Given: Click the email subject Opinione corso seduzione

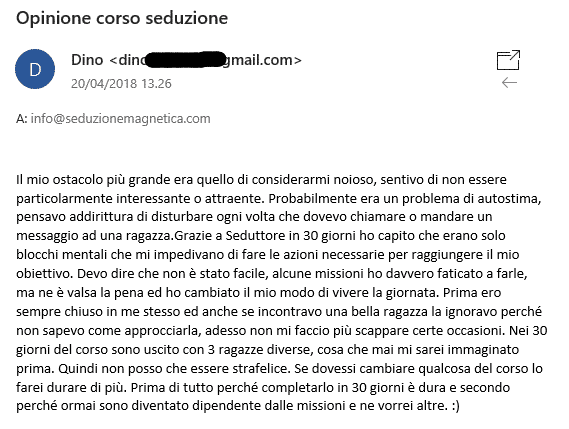Looking at the screenshot, I should point(122,18).
